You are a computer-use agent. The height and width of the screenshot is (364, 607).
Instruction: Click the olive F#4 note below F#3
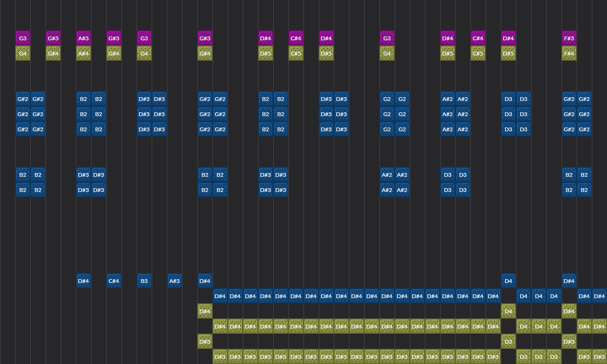(x=569, y=53)
